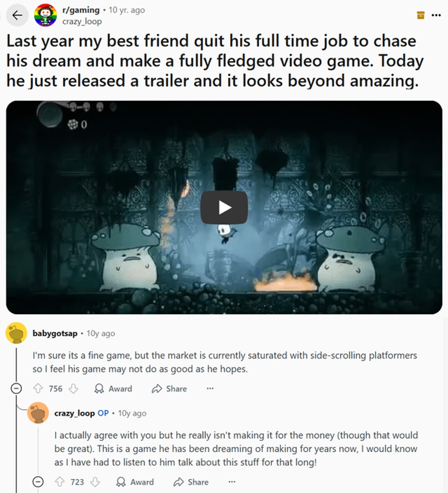Collapse babygotsap's comment thread

point(16,389)
